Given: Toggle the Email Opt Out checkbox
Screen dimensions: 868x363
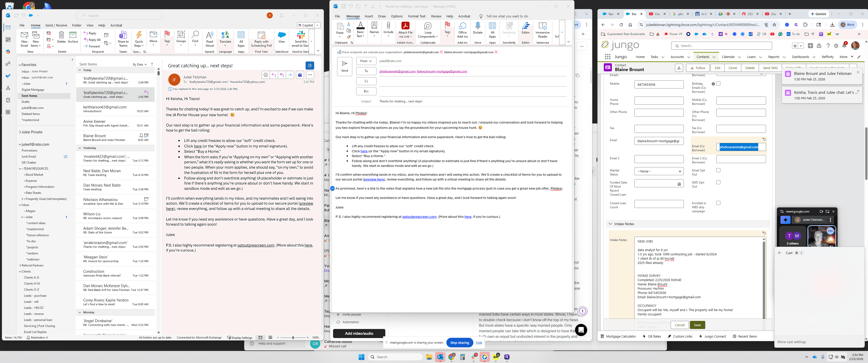Looking at the screenshot, I should [718, 170].
